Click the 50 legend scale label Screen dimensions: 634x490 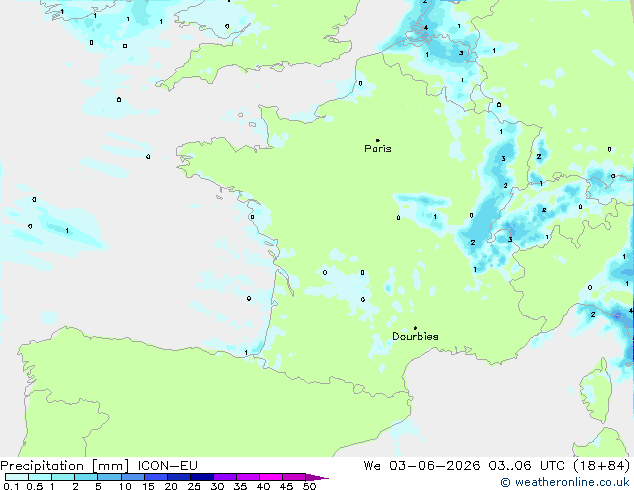pyautogui.click(x=310, y=486)
